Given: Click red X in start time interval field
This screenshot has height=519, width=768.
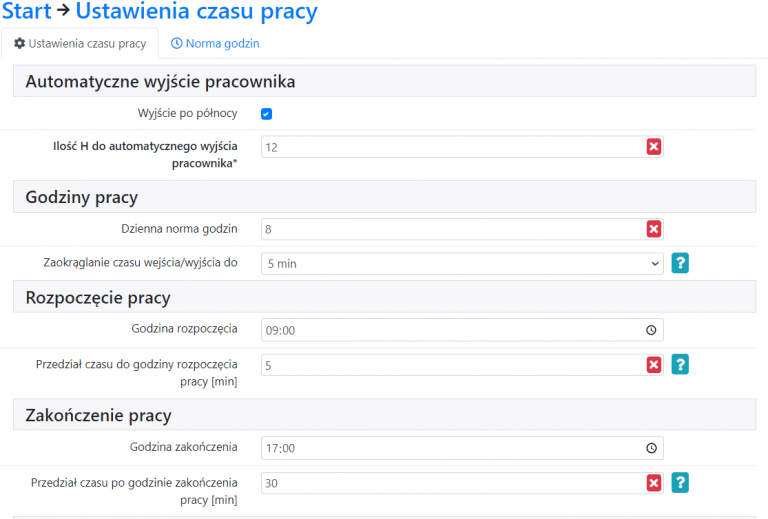Looking at the screenshot, I should [654, 365].
